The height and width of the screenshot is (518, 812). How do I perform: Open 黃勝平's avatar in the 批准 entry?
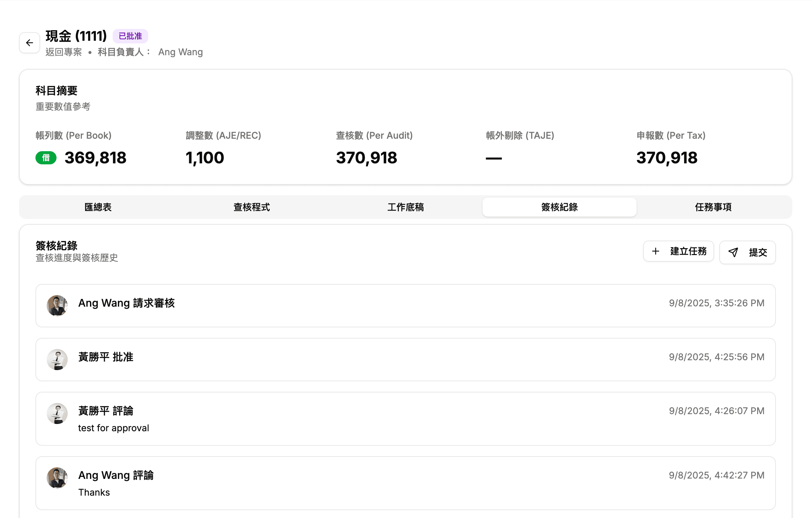click(57, 359)
